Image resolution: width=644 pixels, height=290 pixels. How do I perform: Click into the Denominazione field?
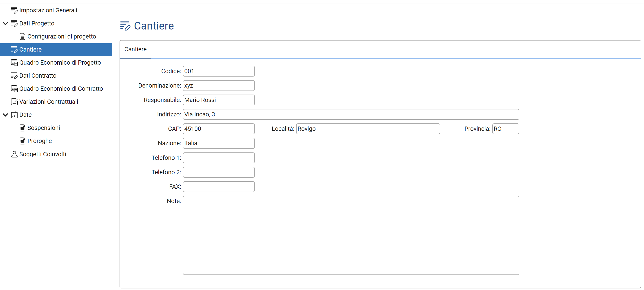coord(218,86)
